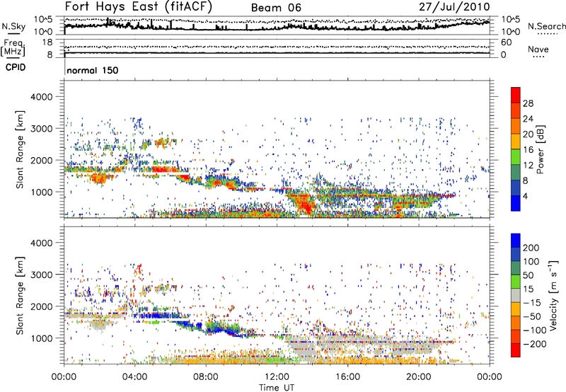The image size is (566, 392).
Task: Click the "4" value on Power colorbar
Action: (x=525, y=197)
